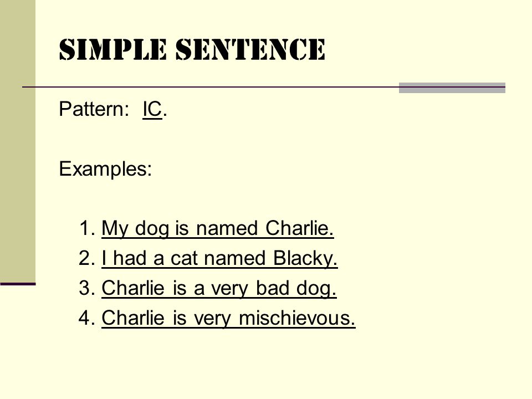
Task: Click the word 'SENTENCE' in the title
Action: (x=250, y=49)
